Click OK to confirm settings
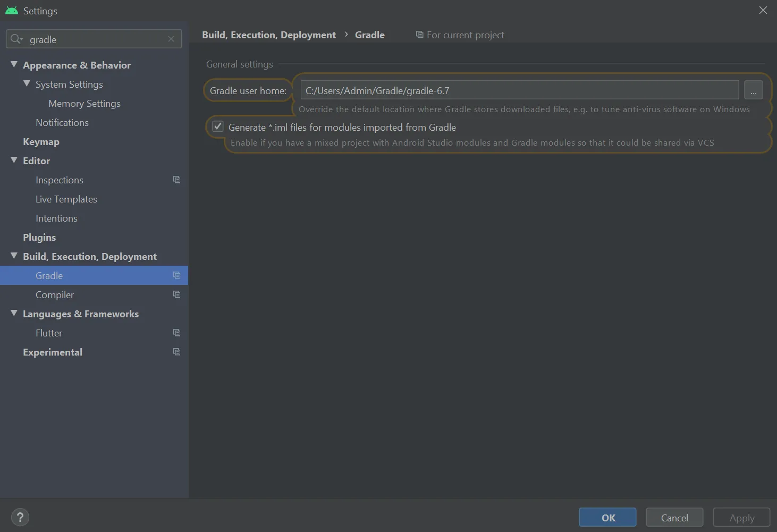Viewport: 777px width, 532px height. point(607,518)
